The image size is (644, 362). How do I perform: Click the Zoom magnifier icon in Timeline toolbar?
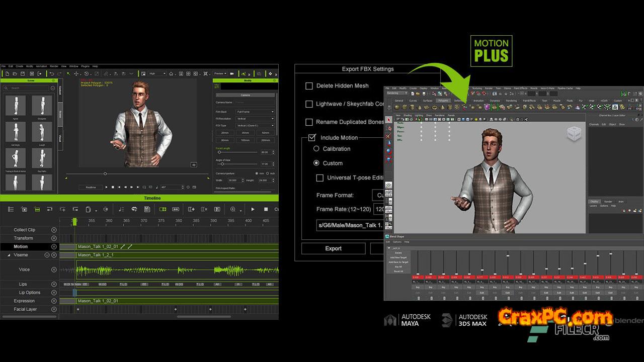click(233, 209)
